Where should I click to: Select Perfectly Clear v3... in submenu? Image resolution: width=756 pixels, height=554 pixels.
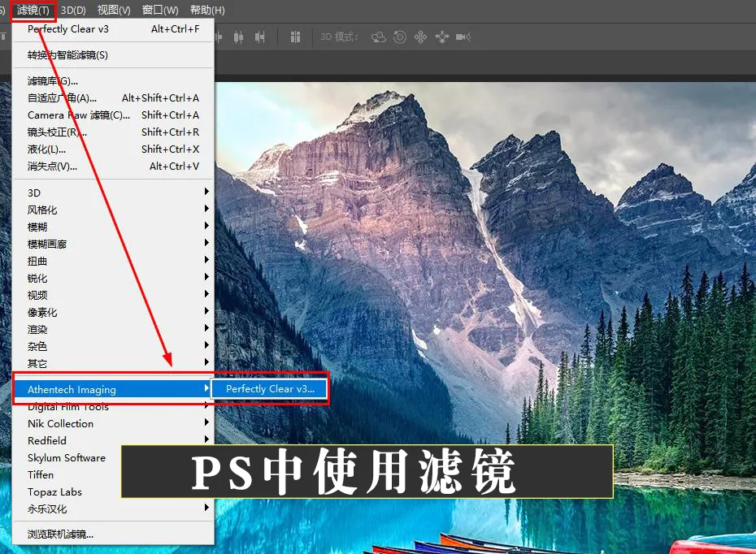270,389
